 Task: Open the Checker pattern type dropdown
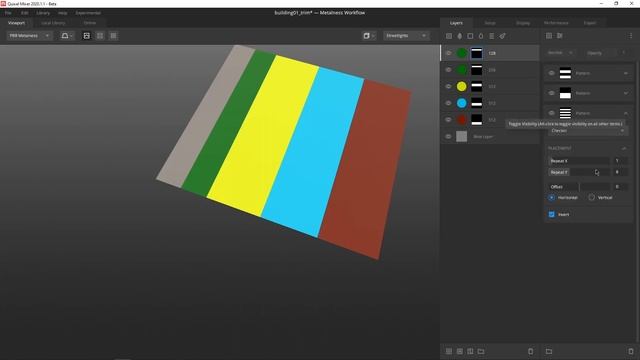(x=587, y=131)
